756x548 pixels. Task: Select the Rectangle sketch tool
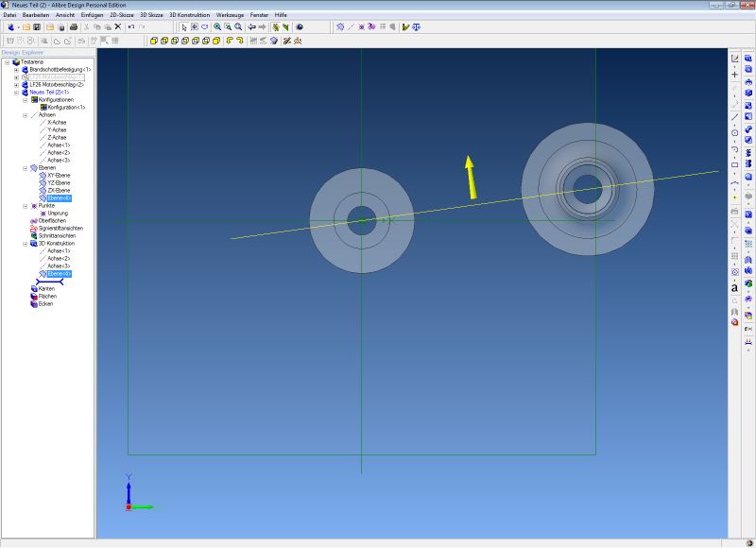[735, 164]
